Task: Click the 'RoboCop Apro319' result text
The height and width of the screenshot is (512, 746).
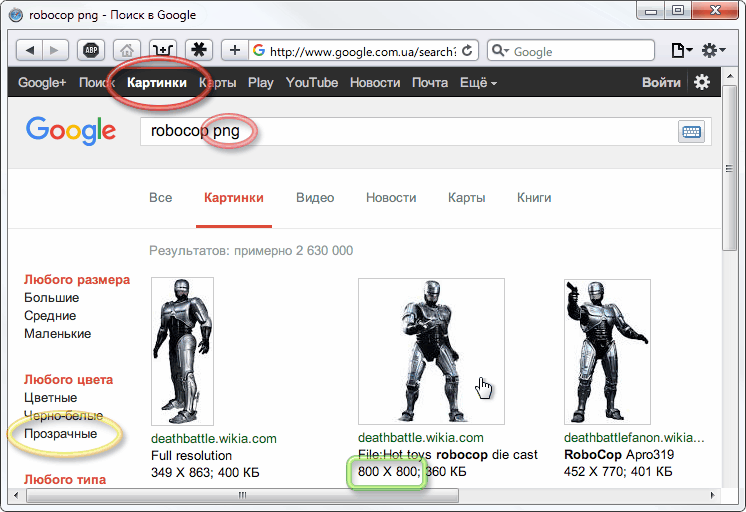Action: click(619, 454)
